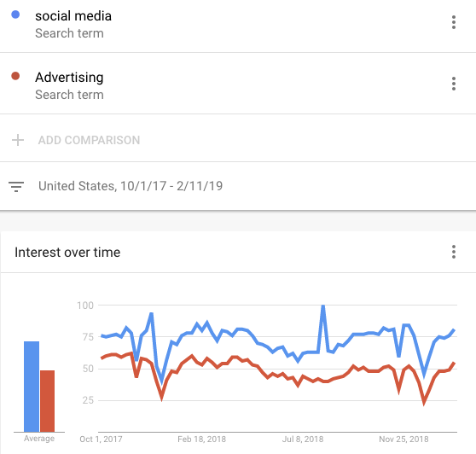
Task: Change United States date range filter
Action: [131, 186]
